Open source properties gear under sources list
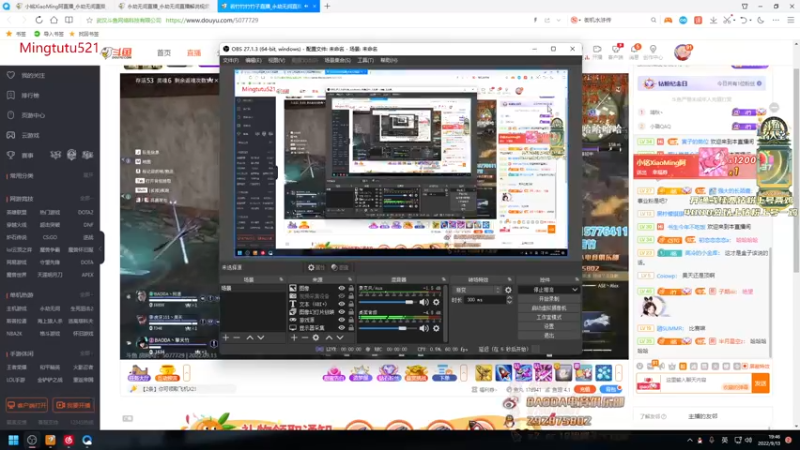The width and height of the screenshot is (800, 450). pyautogui.click(x=316, y=338)
